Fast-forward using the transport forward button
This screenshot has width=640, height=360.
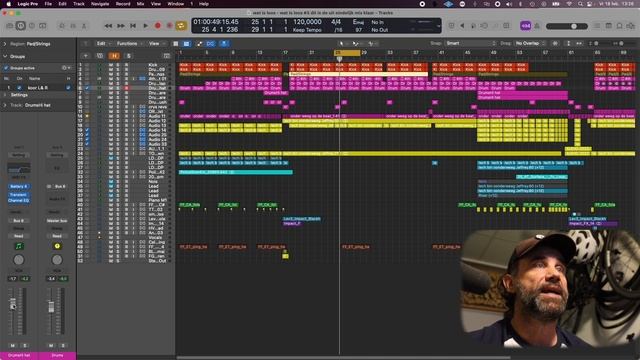121,26
